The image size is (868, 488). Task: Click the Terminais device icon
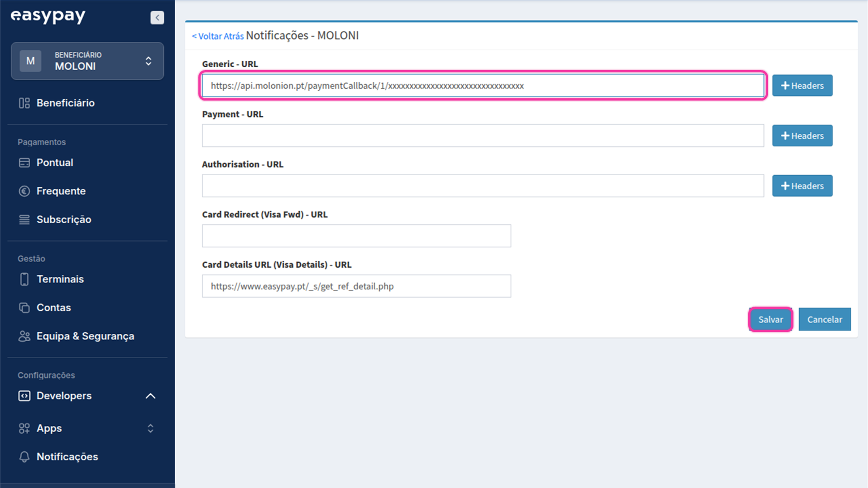click(24, 279)
